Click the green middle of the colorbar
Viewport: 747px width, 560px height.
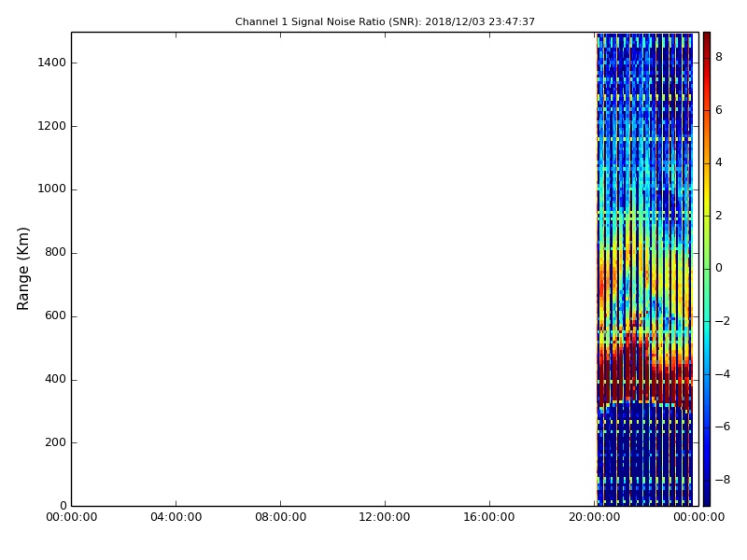pos(707,269)
